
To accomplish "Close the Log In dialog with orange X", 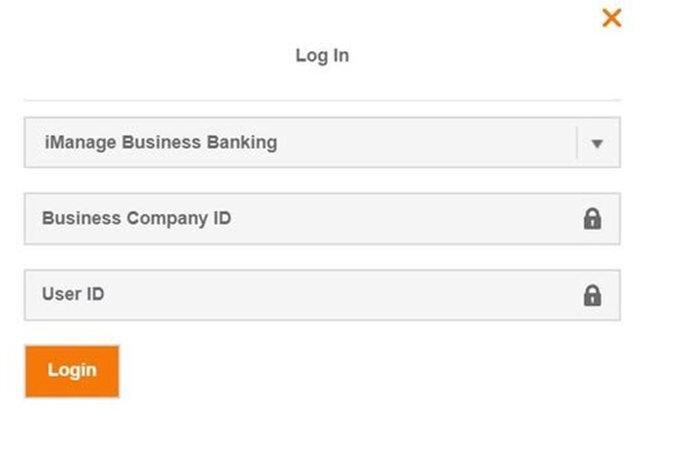I will click(612, 18).
